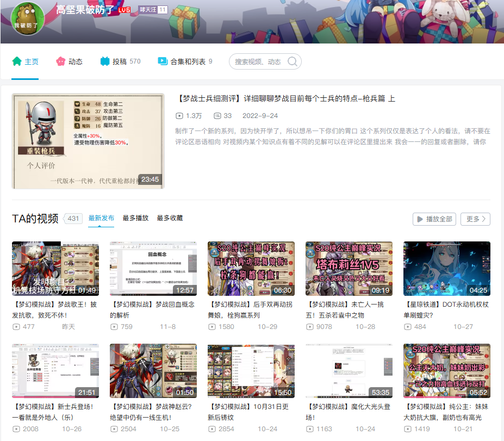Click username 高坚果破防了

click(85, 10)
